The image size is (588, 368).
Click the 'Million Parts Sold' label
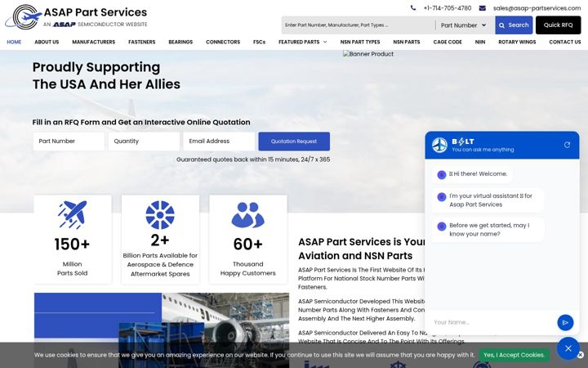coord(72,268)
